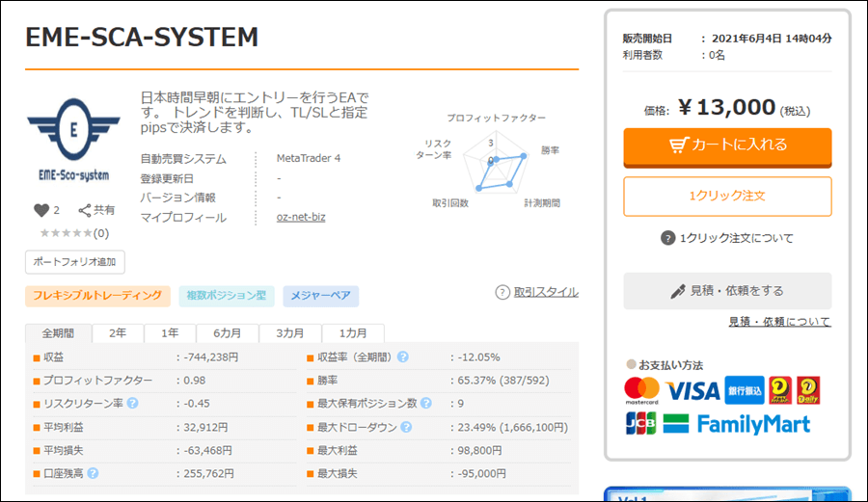
Task: Click the heart favorite icon
Action: pos(41,210)
